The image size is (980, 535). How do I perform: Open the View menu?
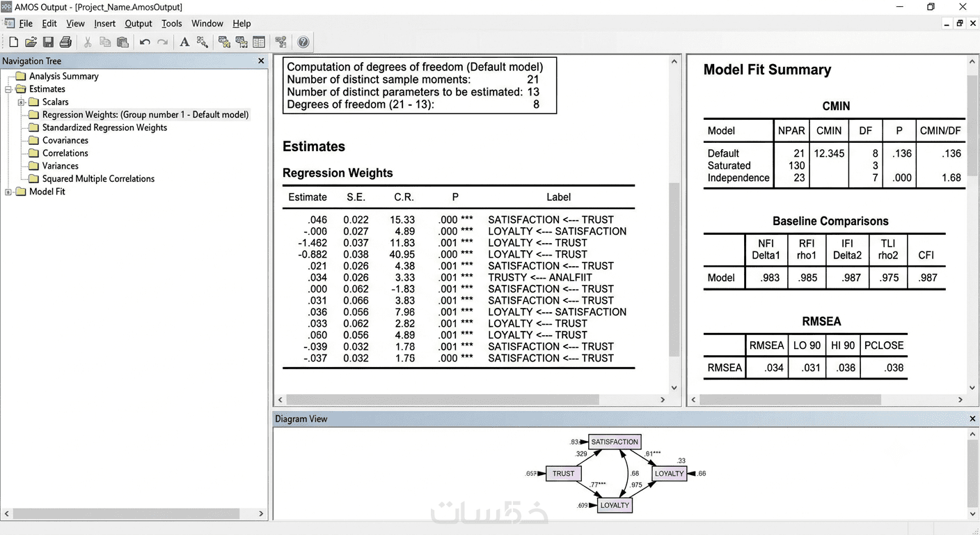coord(75,24)
